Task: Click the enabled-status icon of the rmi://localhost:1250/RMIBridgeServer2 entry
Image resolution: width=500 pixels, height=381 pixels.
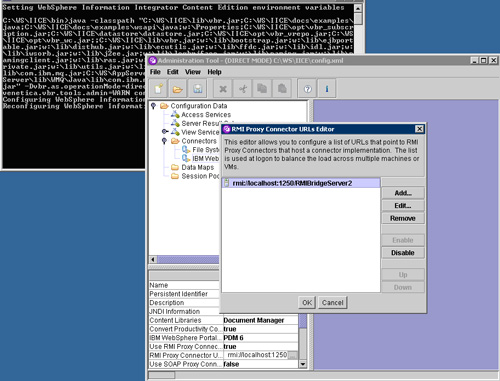Action: click(227, 183)
